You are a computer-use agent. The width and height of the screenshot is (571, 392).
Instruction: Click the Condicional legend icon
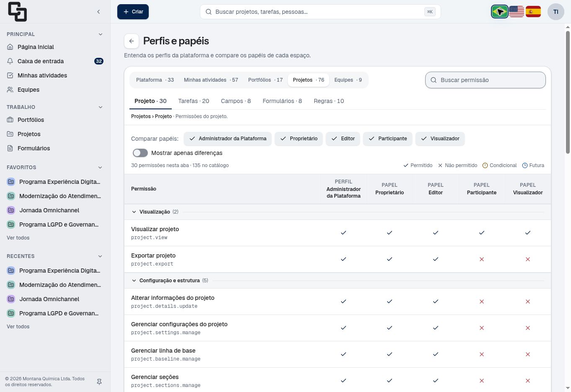tap(485, 165)
